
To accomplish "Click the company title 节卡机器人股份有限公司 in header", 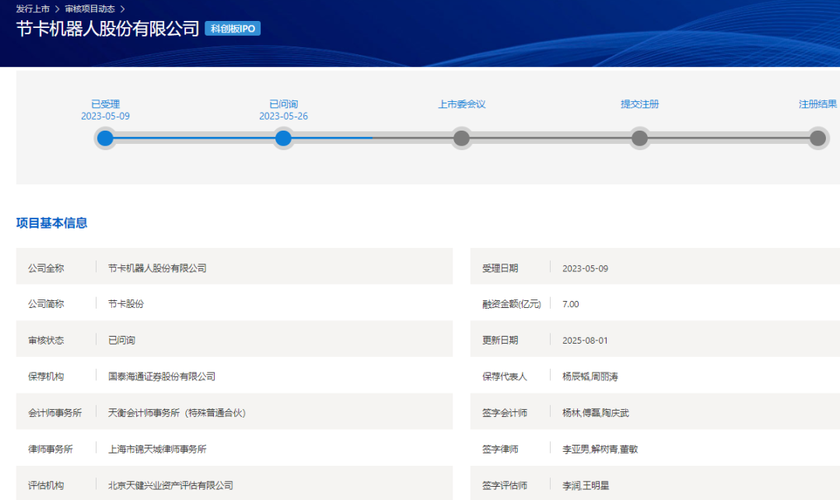I will [x=108, y=28].
